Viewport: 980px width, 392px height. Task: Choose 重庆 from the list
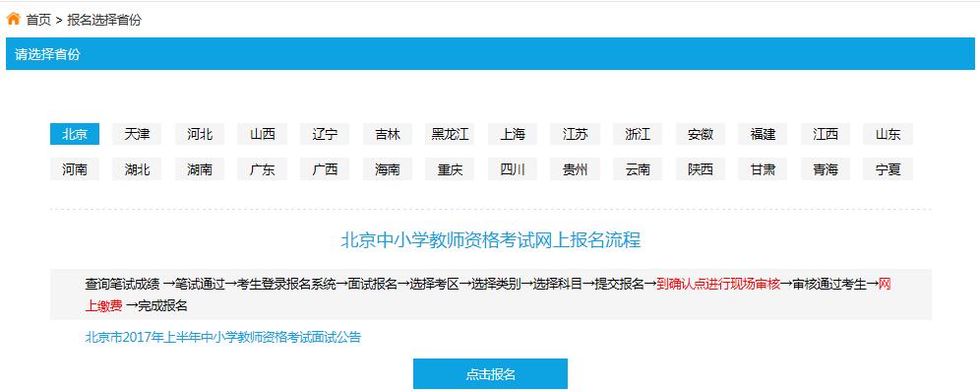(450, 169)
